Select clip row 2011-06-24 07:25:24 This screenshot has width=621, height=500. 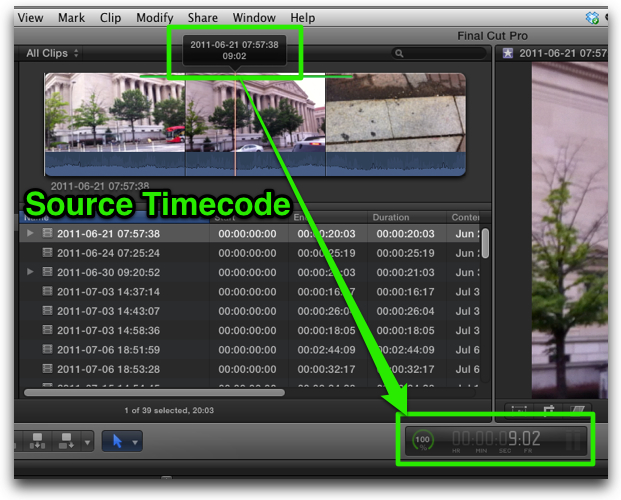click(250, 253)
